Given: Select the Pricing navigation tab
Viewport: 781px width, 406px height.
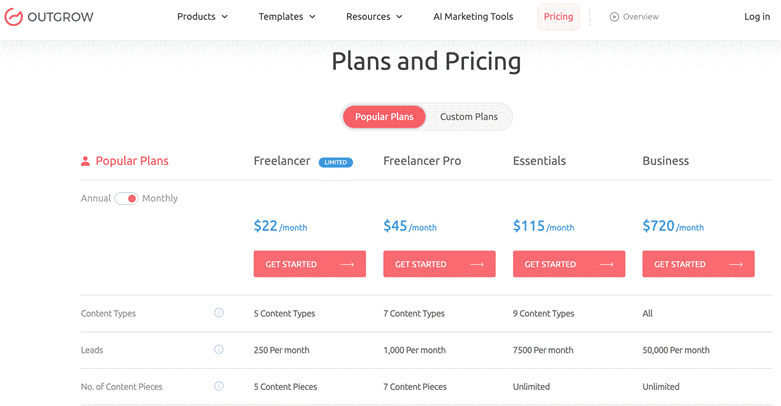Looking at the screenshot, I should [558, 17].
